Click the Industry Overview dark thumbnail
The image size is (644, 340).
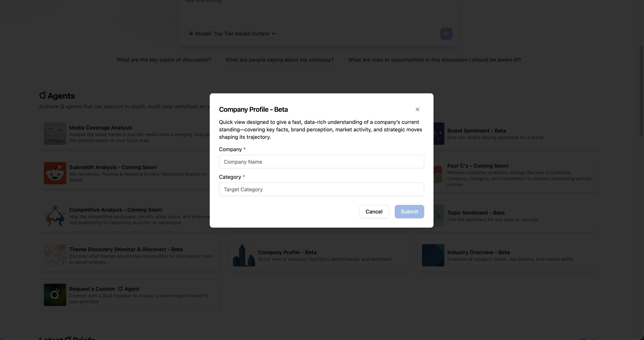click(x=433, y=255)
